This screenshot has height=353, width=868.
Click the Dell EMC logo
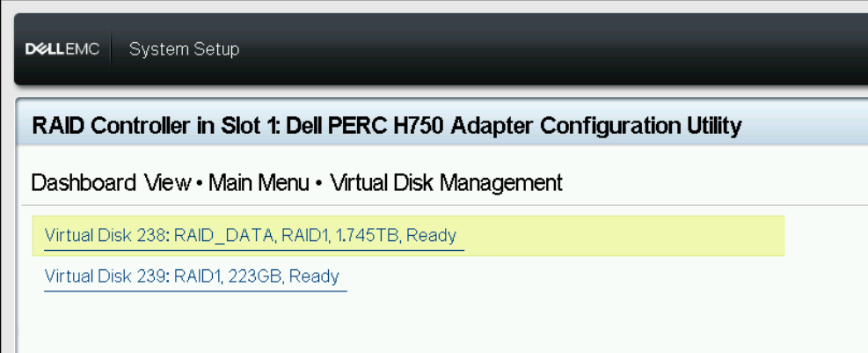(62, 48)
